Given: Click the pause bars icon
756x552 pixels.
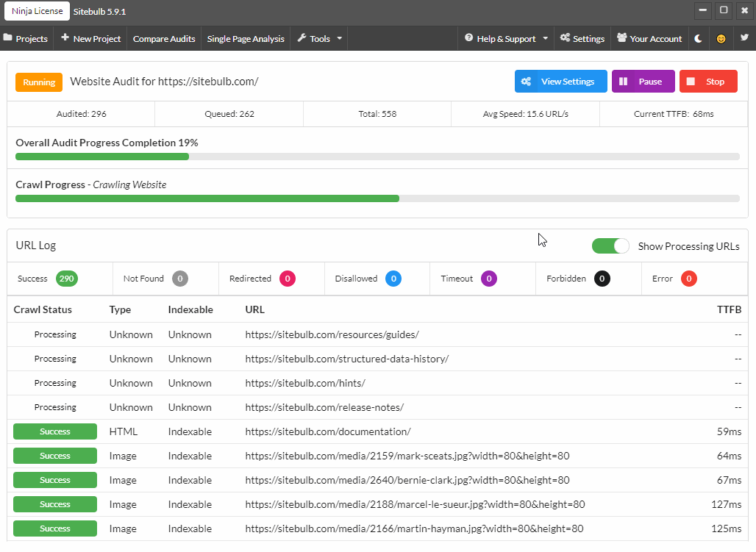Looking at the screenshot, I should click(x=623, y=82).
